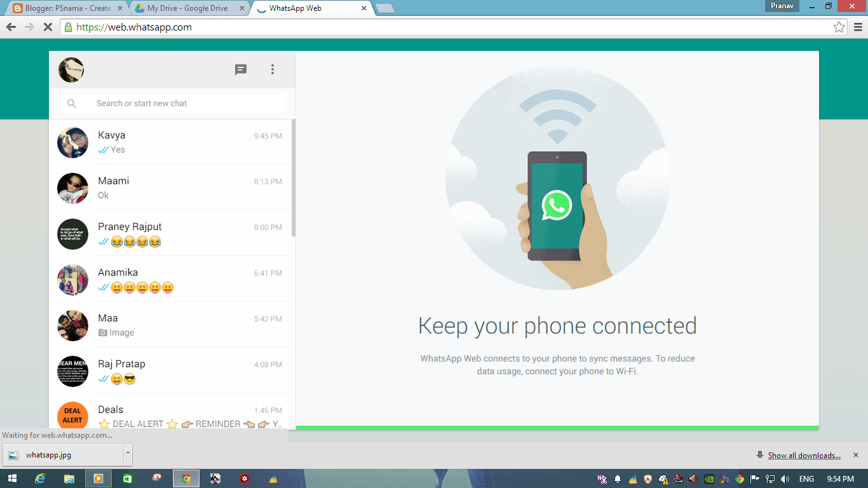Select the Anamika chat
The width and height of the screenshot is (868, 488).
(x=170, y=279)
